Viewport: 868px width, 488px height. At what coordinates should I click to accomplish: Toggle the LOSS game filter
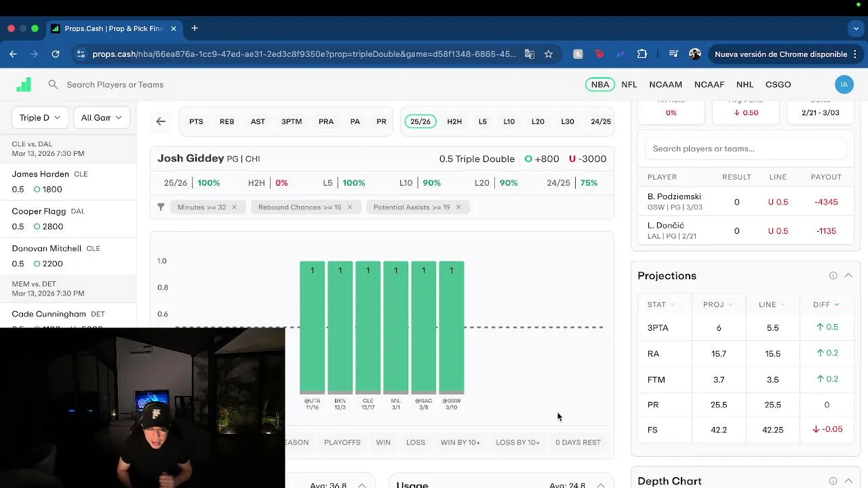pyautogui.click(x=416, y=443)
